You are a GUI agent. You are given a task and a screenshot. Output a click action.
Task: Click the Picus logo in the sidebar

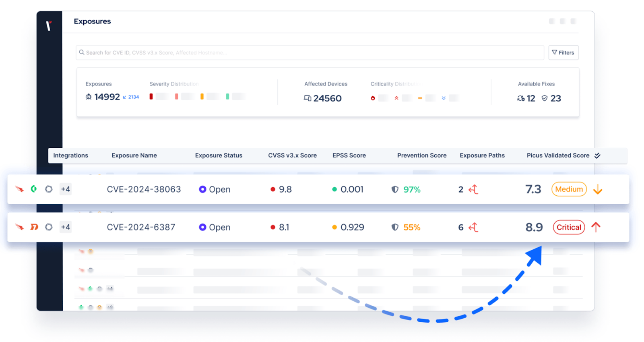click(49, 26)
